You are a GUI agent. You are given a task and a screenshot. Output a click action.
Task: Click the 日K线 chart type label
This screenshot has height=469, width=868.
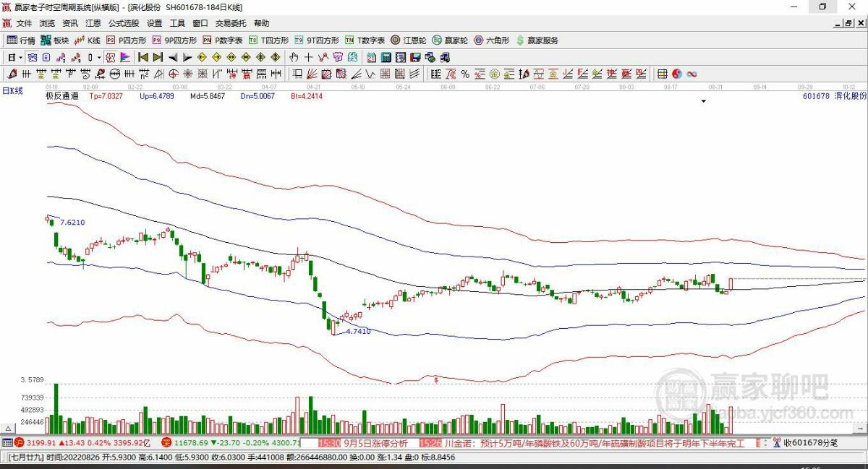[x=13, y=90]
